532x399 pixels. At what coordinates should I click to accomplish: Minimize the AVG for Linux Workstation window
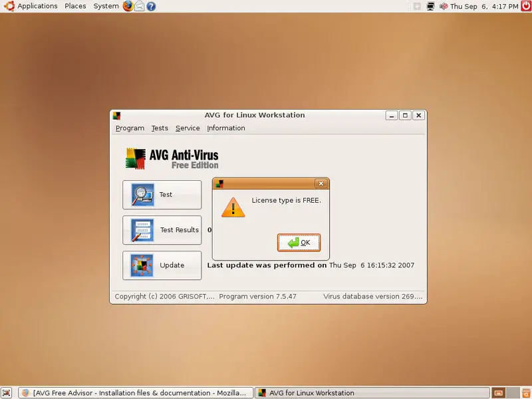(392, 116)
